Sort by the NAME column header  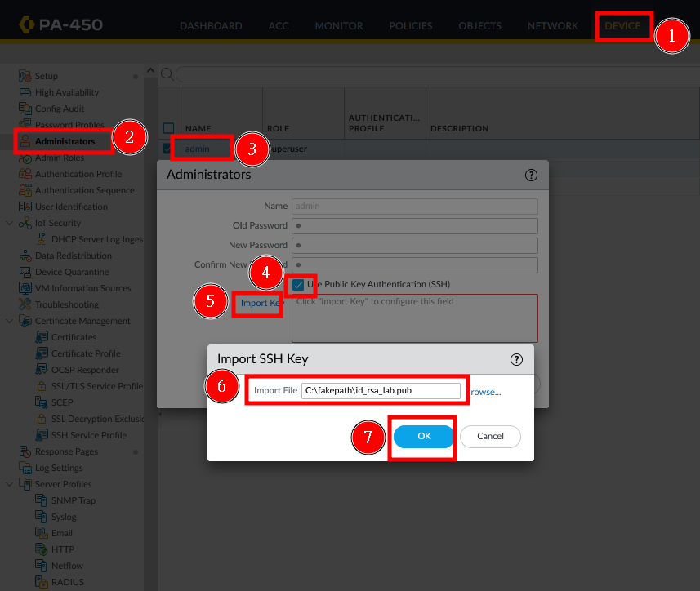point(198,128)
